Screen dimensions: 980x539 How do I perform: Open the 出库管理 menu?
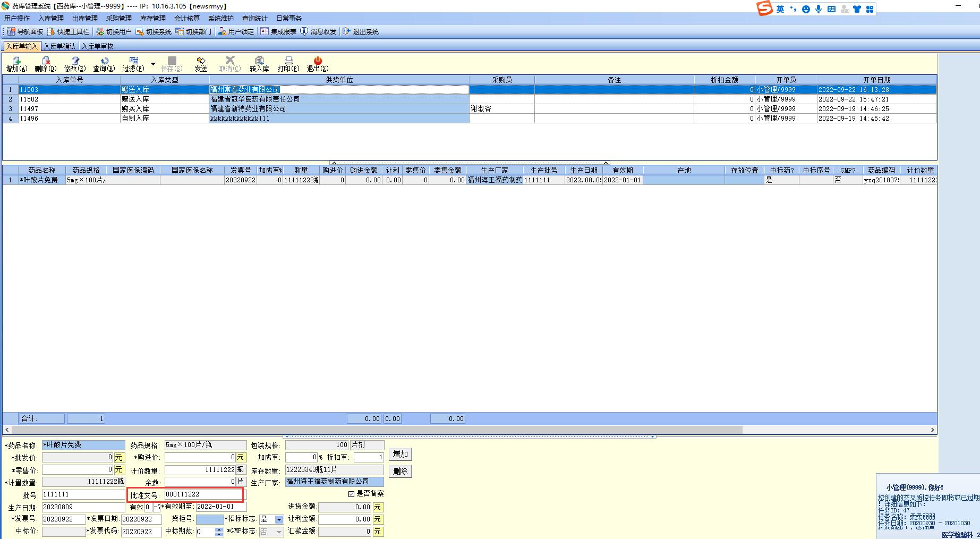(85, 19)
